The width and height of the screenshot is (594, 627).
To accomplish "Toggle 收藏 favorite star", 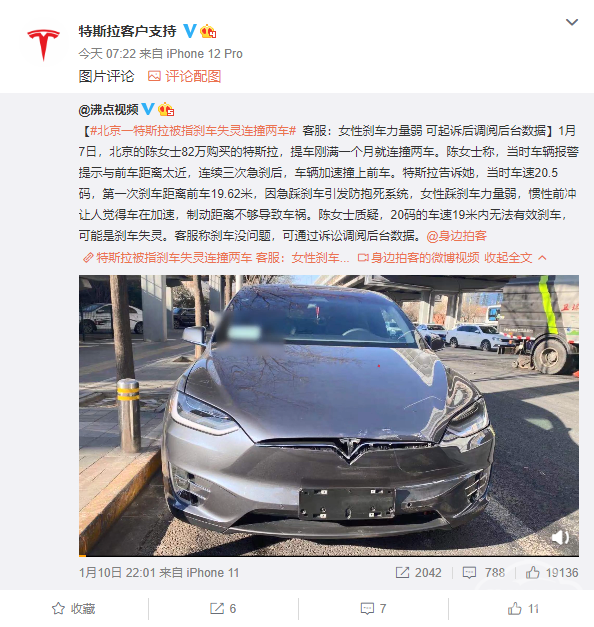I will point(74,609).
